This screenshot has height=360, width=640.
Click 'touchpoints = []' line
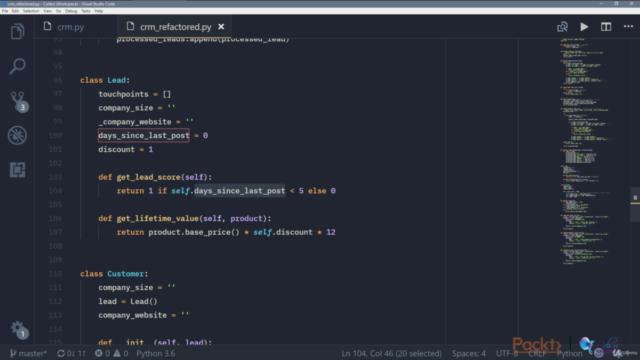(134, 94)
